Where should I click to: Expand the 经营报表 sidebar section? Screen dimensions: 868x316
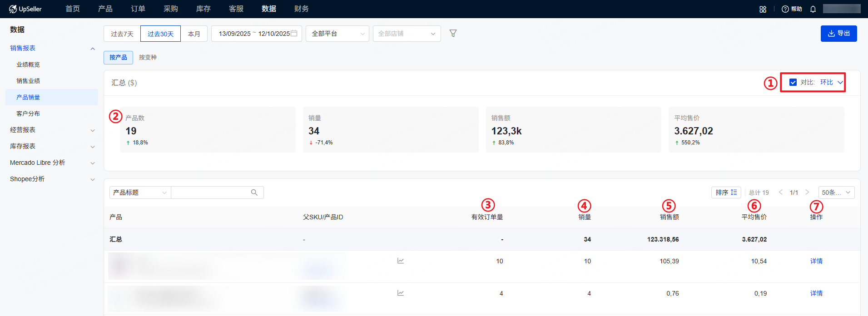coord(51,130)
